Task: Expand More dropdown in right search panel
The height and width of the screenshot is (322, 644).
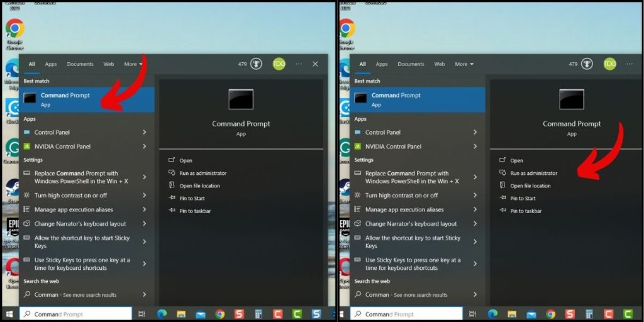Action: (464, 64)
